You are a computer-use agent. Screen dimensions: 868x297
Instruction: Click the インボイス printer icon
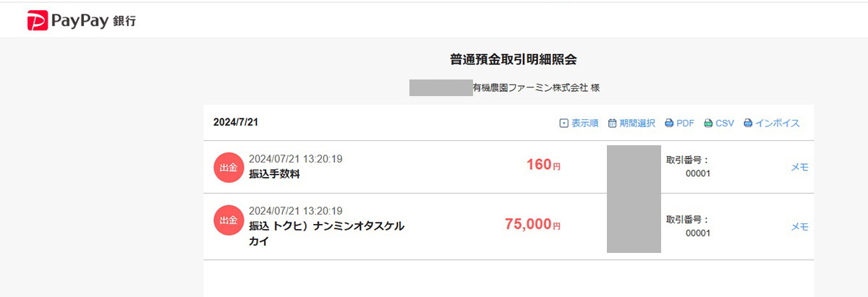coord(748,124)
